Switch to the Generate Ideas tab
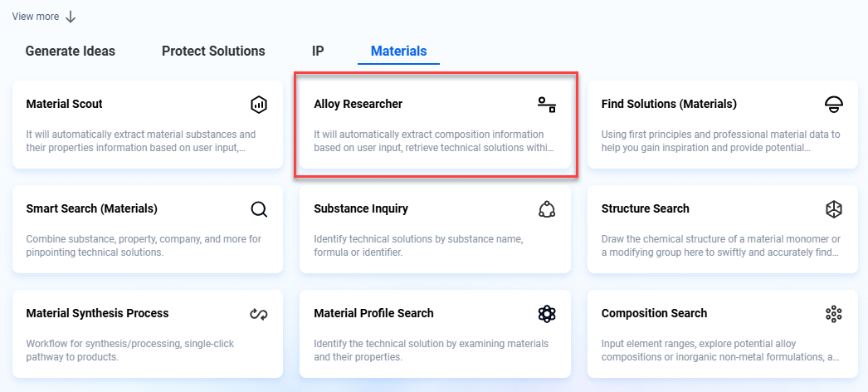Viewport: 868px width, 392px height. click(x=71, y=51)
